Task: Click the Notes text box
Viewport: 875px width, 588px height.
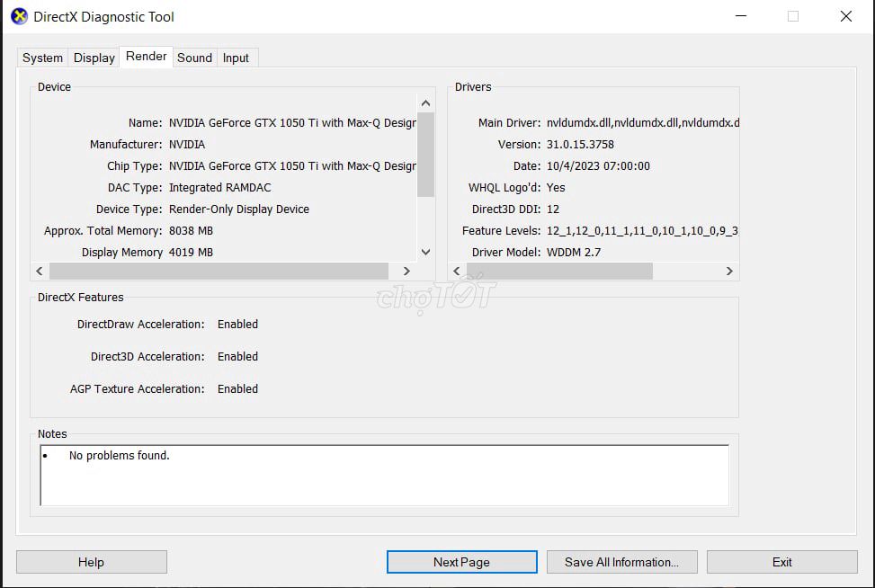Action: (385, 476)
